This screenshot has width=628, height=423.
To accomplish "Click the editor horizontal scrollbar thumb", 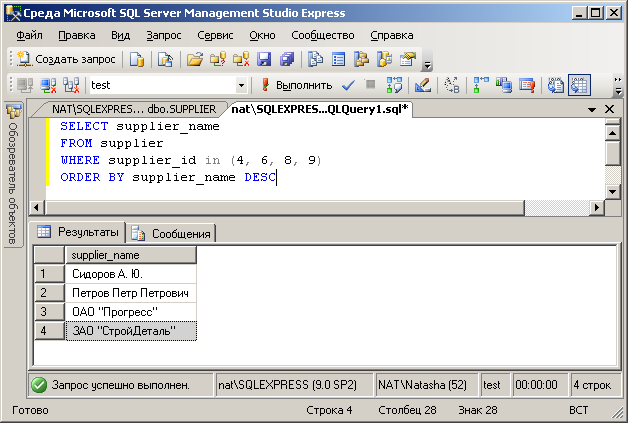I will click(x=285, y=207).
